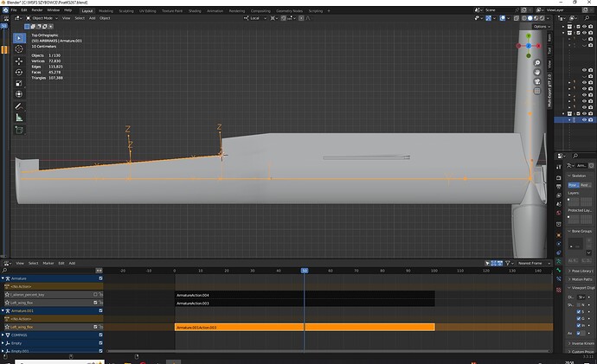Open the Local transform orientation dropdown
Screen dimensions: 597x364
click(x=254, y=18)
